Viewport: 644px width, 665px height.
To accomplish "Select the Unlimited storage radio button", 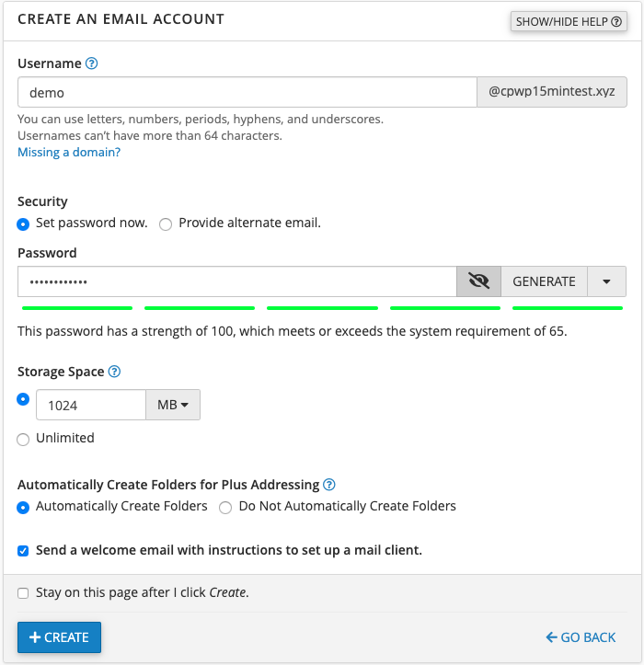I will tap(24, 439).
